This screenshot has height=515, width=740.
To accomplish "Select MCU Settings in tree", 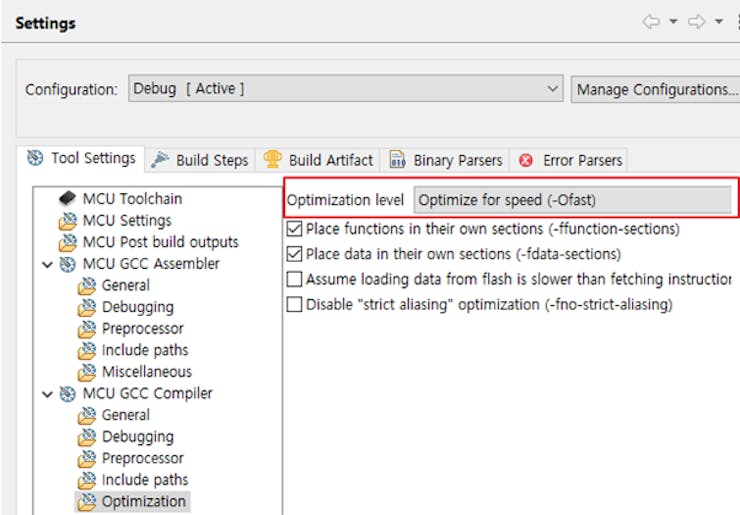I will pos(127,220).
